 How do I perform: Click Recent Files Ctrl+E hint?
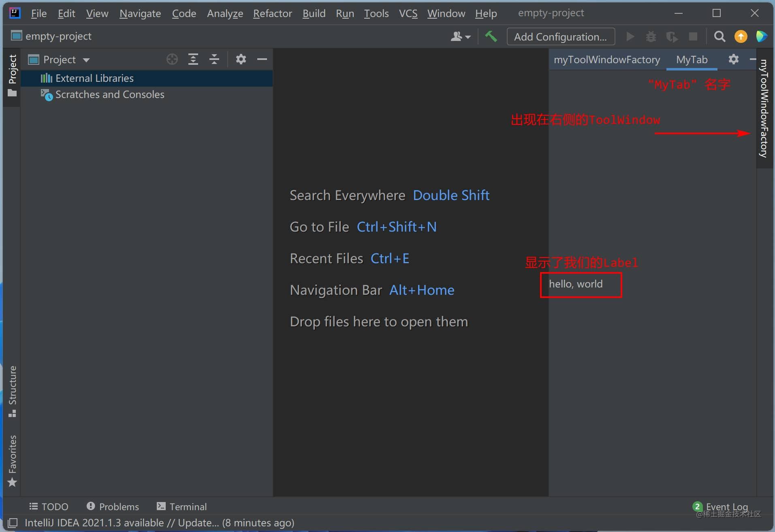pos(349,258)
